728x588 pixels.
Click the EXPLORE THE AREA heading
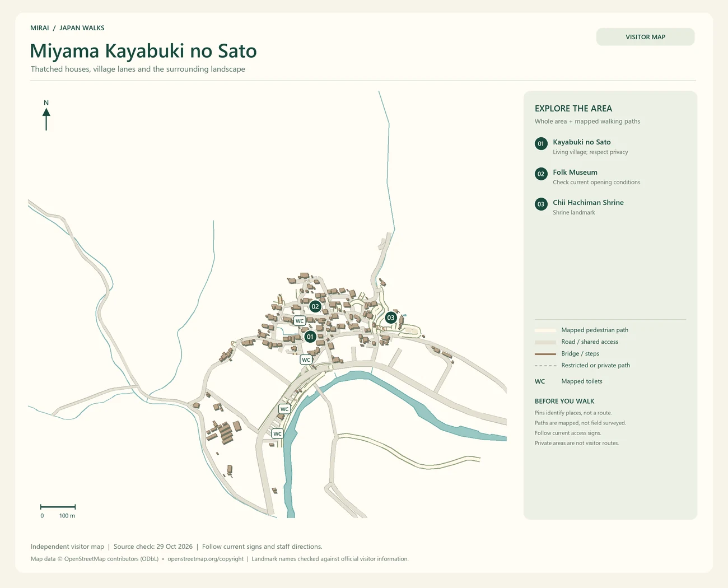point(573,109)
